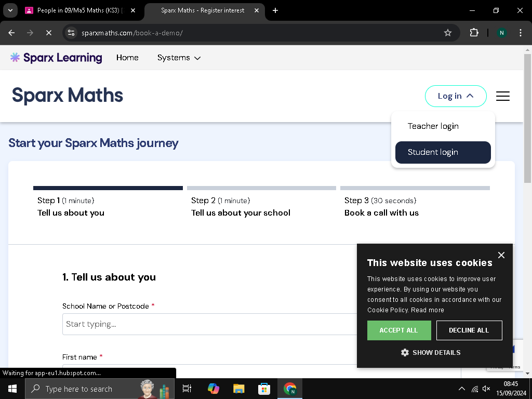Open the Chrome profile N avatar
Screen dimensions: 532x399
(501, 33)
